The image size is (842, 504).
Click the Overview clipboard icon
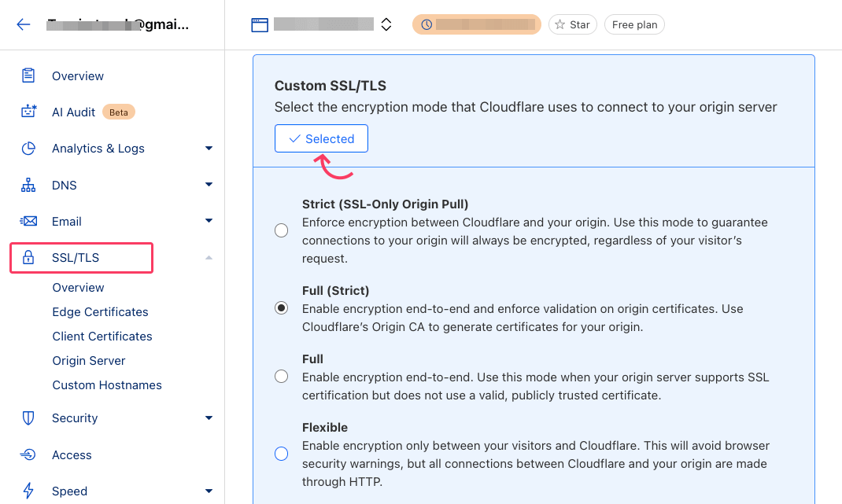pos(28,75)
